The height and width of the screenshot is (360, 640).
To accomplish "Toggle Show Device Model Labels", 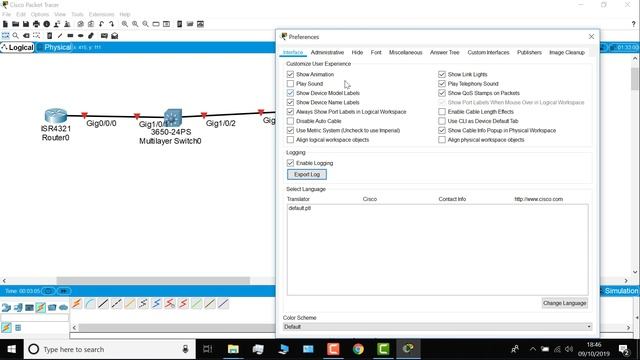I will point(290,93).
